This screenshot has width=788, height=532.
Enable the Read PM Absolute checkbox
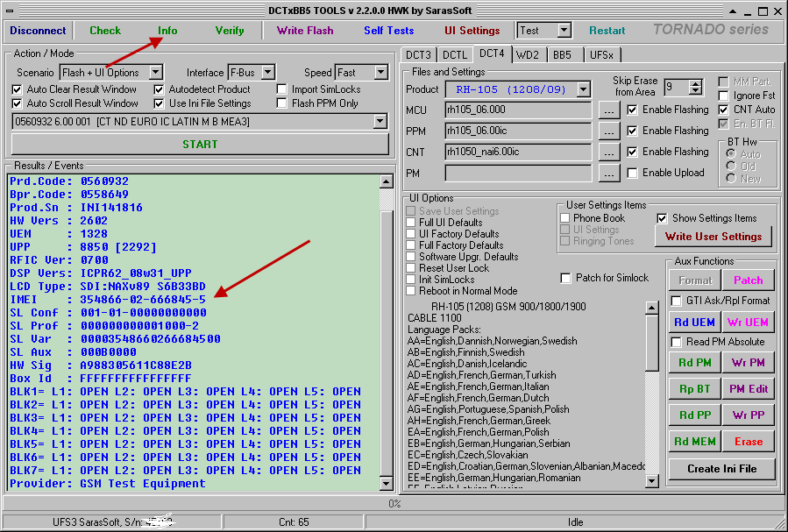[x=677, y=342]
